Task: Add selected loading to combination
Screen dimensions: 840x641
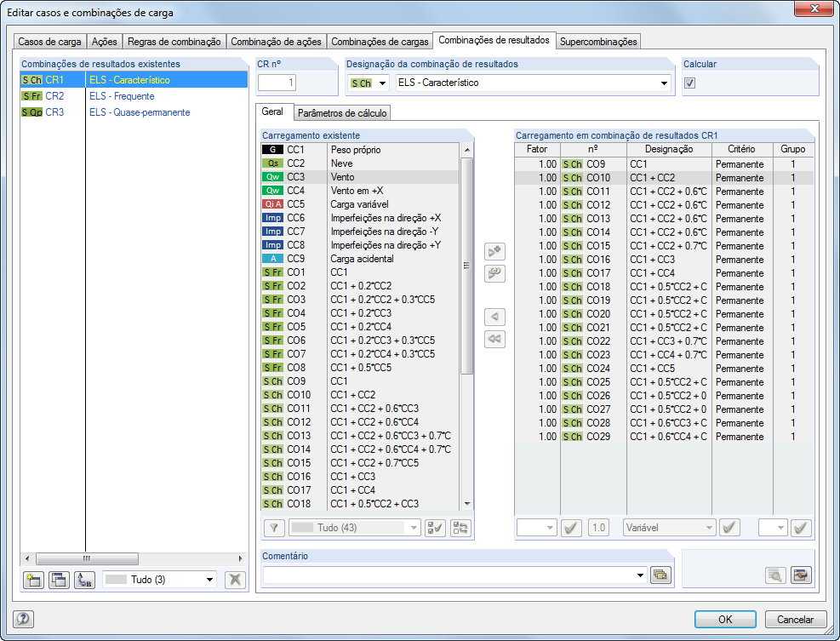Action: 494,251
